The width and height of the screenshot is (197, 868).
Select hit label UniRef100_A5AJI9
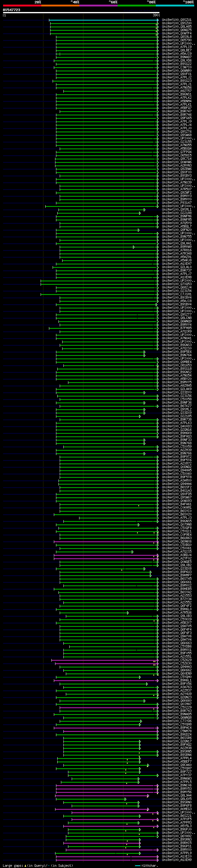pyautogui.click(x=177, y=54)
